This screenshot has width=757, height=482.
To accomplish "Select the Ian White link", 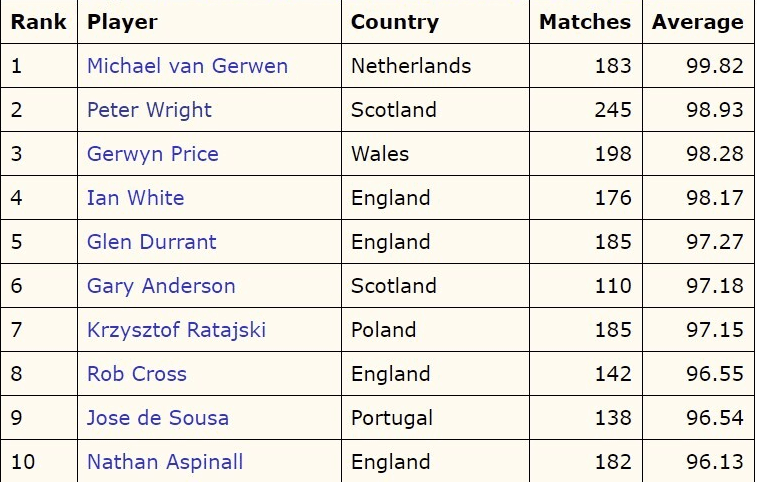I will tap(135, 198).
